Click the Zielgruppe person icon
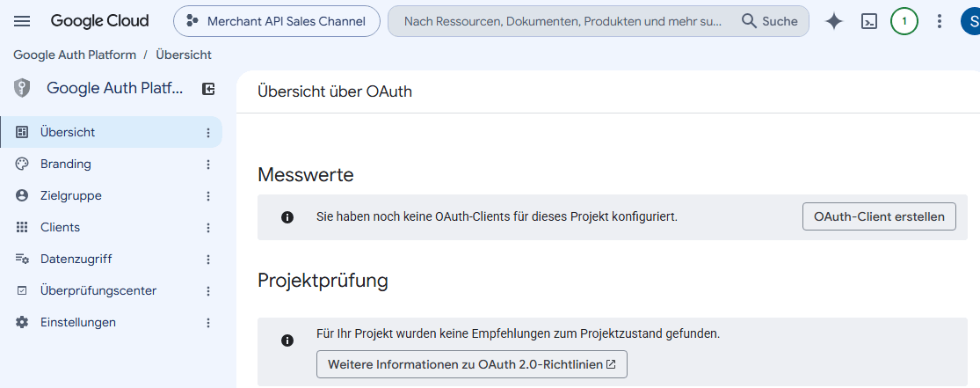 [22, 196]
